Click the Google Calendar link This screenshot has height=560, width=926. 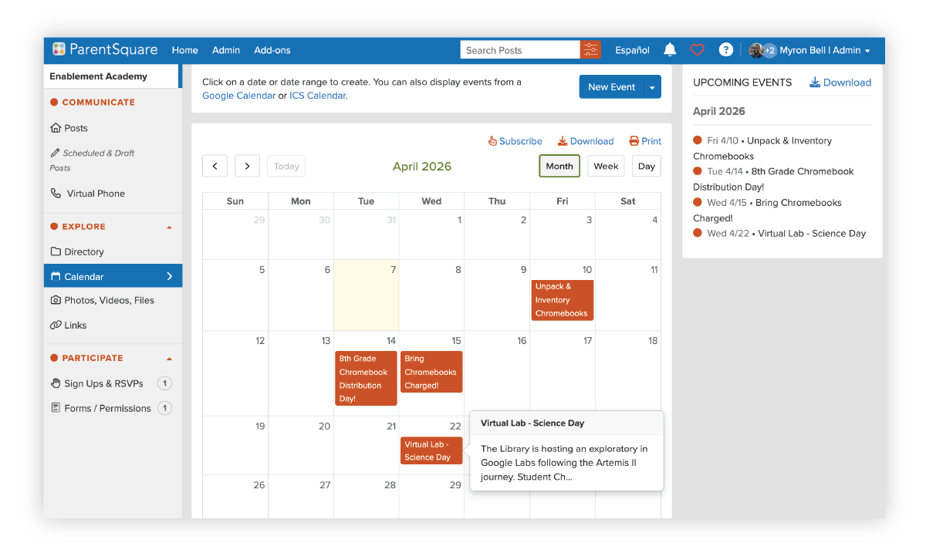pos(238,96)
